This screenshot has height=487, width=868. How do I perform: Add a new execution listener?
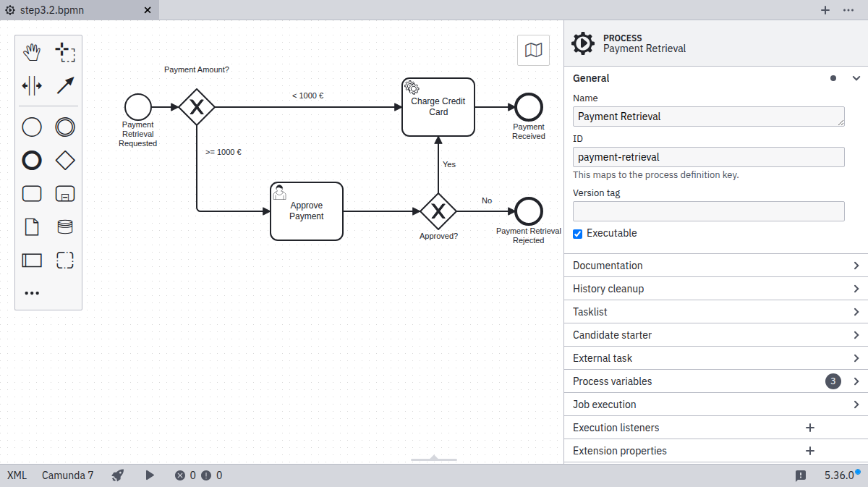(x=810, y=428)
